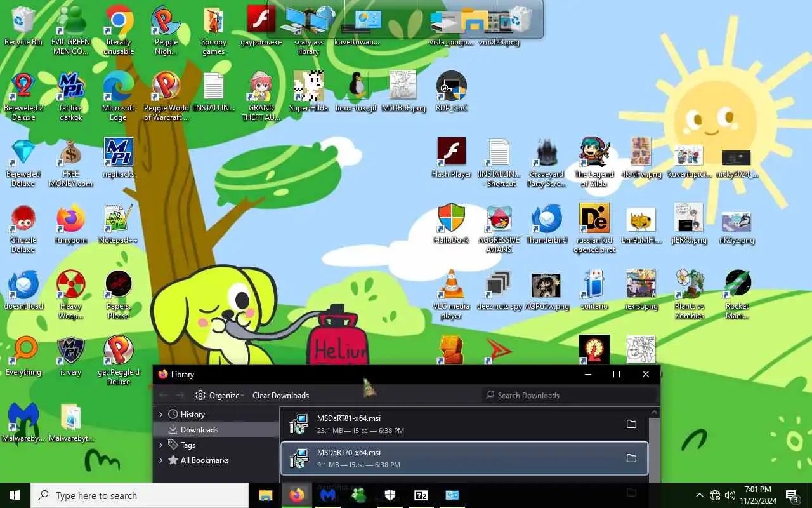The width and height of the screenshot is (812, 508).
Task: Click Library list scrollbar up arrow
Action: pos(655,413)
